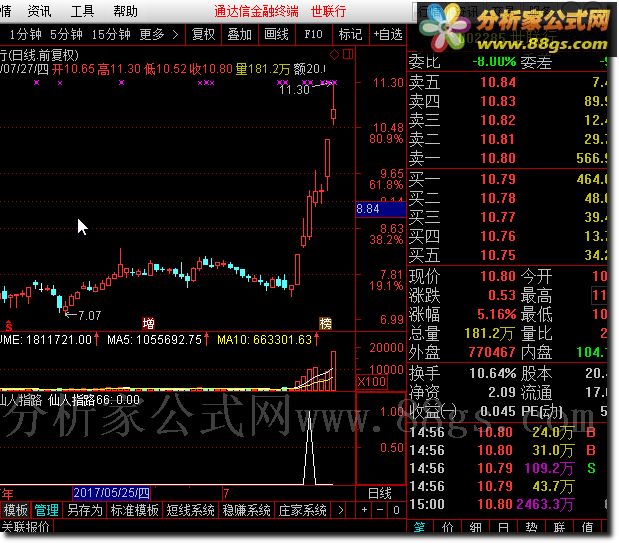The image size is (619, 543).
Task: Click the red S marker below candlesticks
Action: coord(8,326)
